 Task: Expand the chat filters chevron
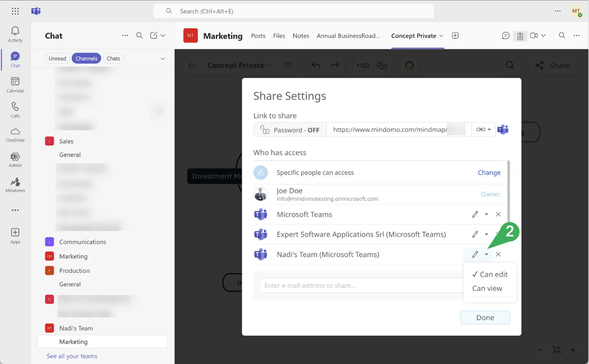pos(163,59)
